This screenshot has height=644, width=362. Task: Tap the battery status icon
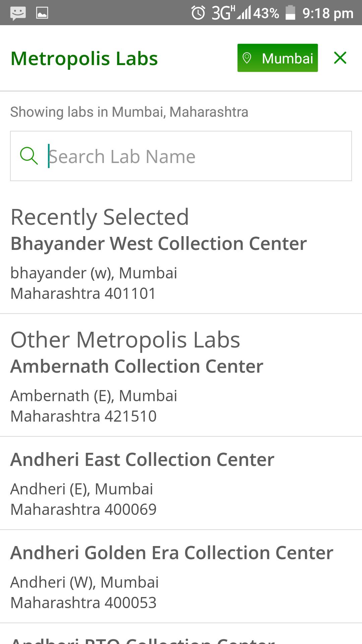click(x=290, y=13)
